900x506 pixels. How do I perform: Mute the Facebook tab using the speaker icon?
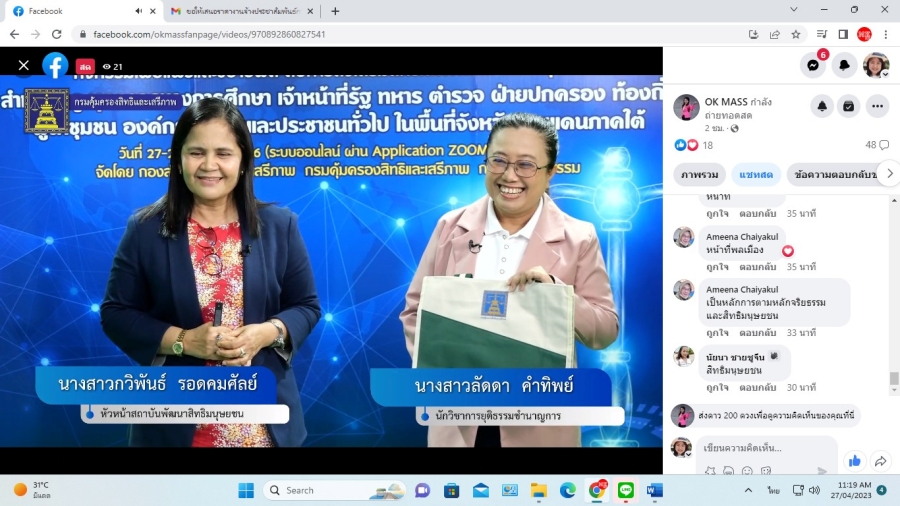(138, 11)
